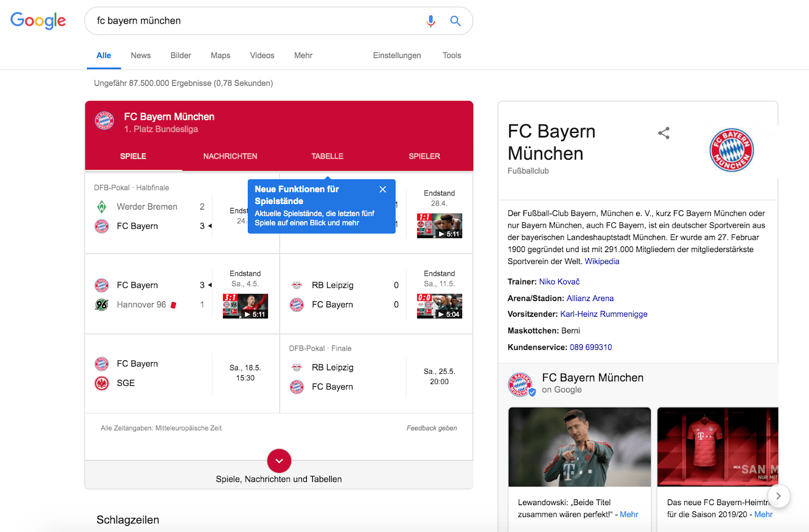
Task: Switch to Maps results tab
Action: (220, 56)
